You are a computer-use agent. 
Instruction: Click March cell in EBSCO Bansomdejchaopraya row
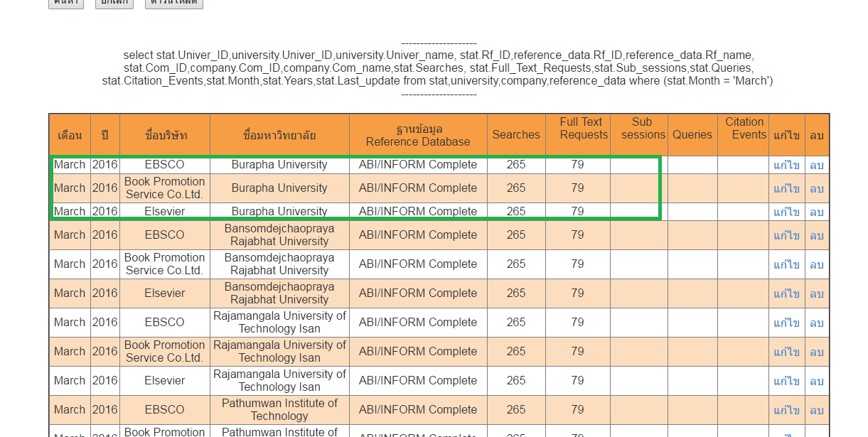(x=70, y=235)
